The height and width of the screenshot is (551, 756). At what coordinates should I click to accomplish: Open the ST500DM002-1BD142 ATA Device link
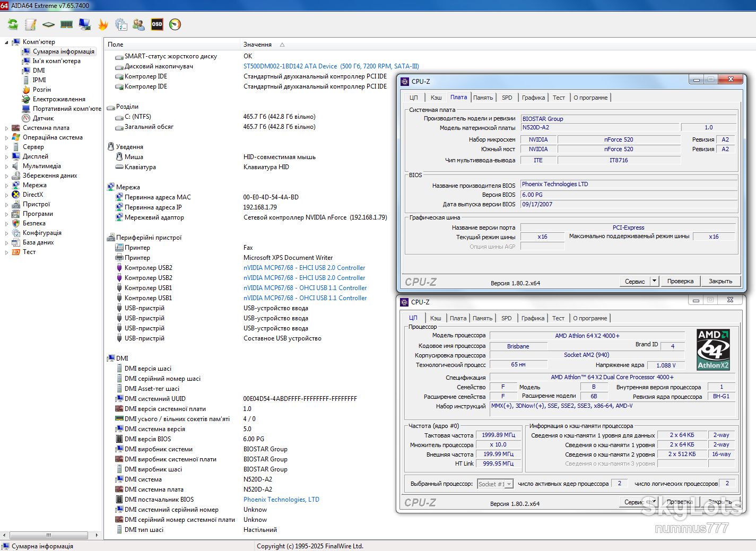click(x=290, y=66)
